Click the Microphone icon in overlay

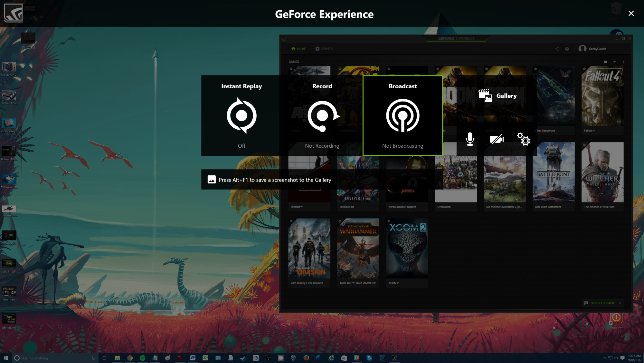click(x=469, y=139)
